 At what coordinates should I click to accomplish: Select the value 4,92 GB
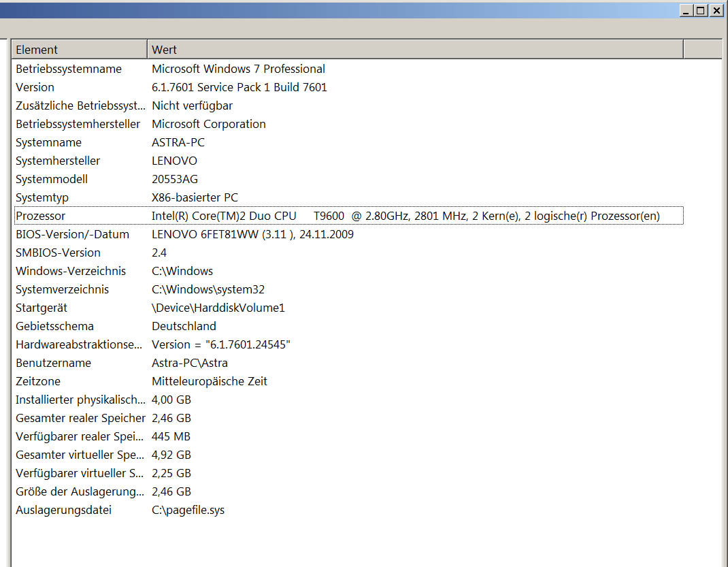[171, 455]
